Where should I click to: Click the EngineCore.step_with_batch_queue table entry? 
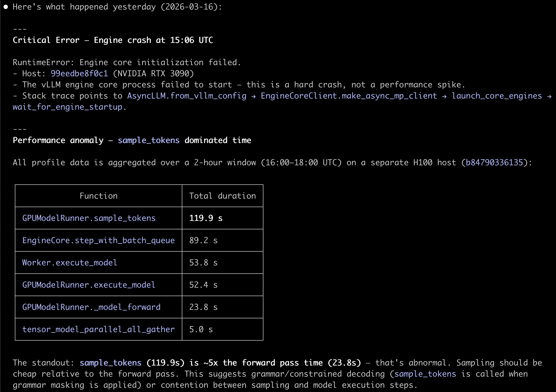pyautogui.click(x=98, y=240)
